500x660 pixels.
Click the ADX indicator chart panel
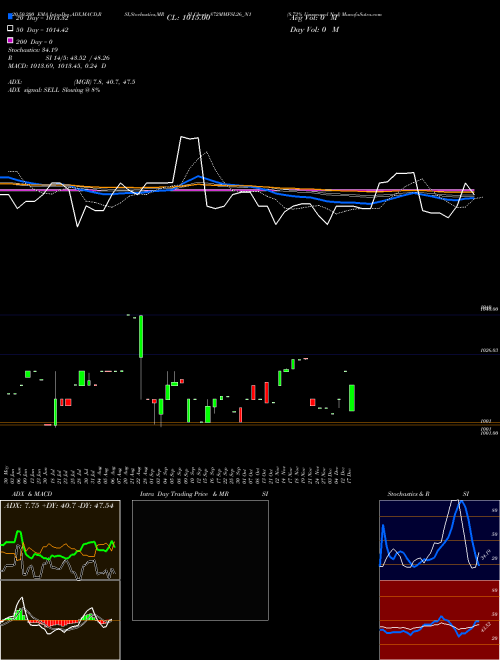pos(60,540)
